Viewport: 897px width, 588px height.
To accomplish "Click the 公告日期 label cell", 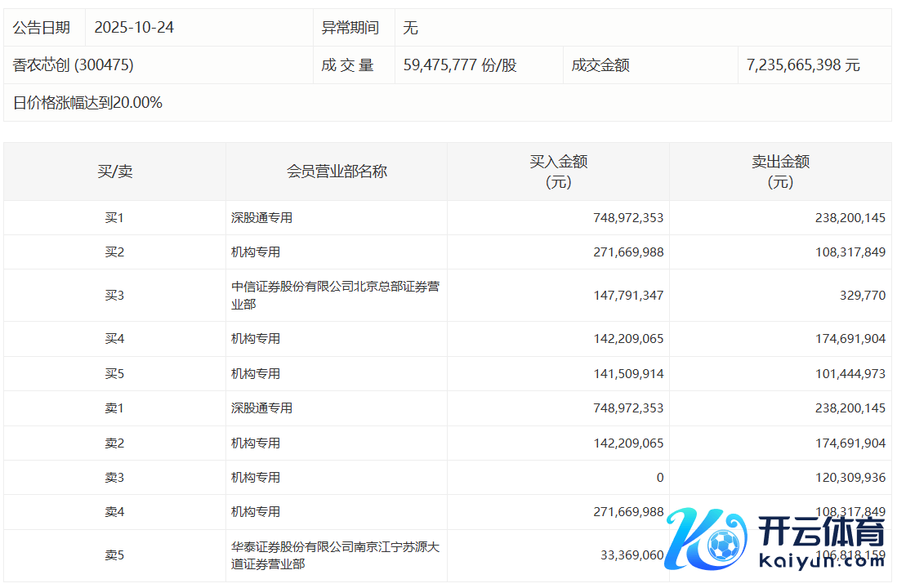I will point(42,28).
